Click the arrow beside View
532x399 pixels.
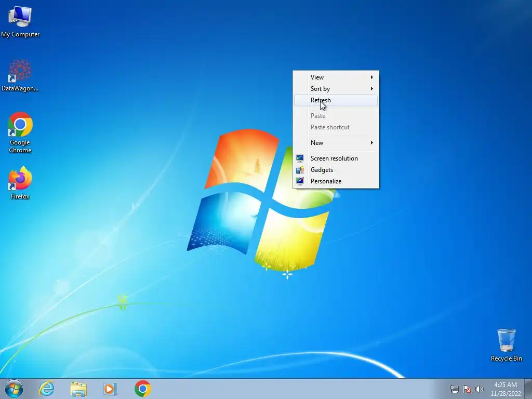372,77
